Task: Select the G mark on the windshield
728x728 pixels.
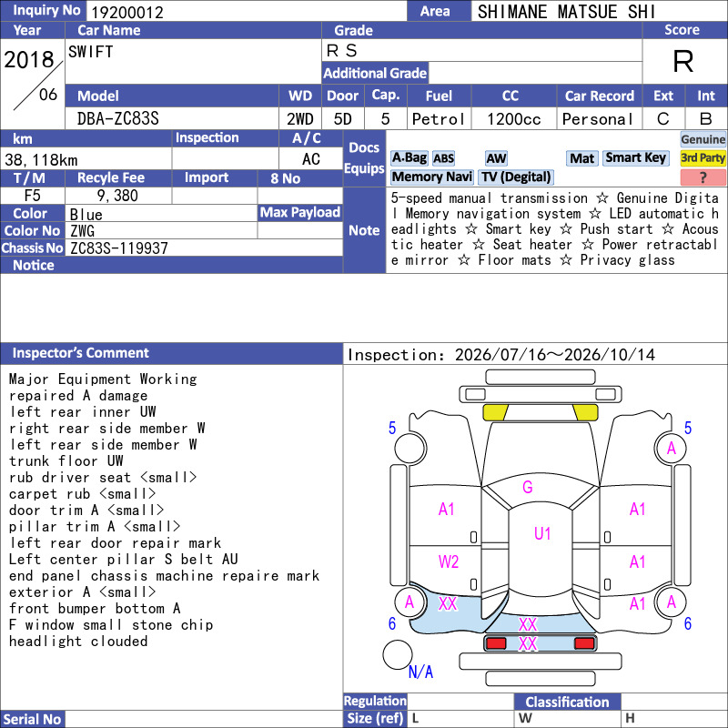Action: 528,487
